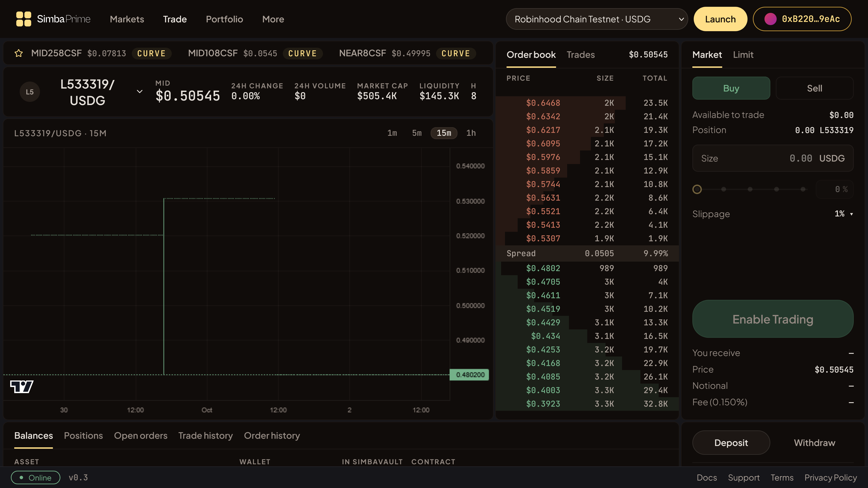
Task: Click the Size USDG input field
Action: pyautogui.click(x=773, y=158)
